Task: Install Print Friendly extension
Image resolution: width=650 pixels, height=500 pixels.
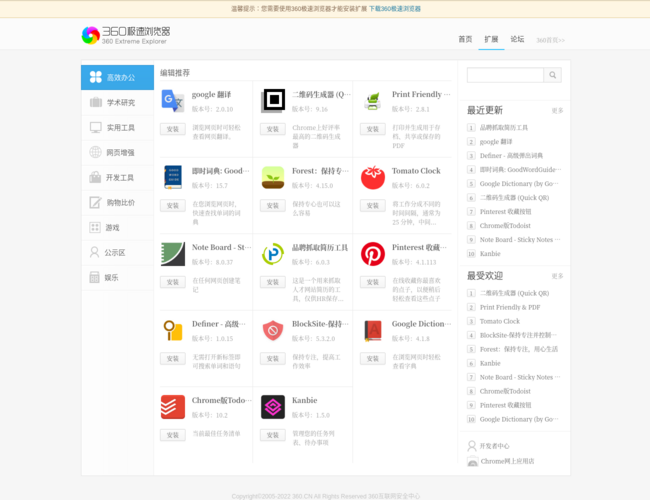Action: pos(373,129)
